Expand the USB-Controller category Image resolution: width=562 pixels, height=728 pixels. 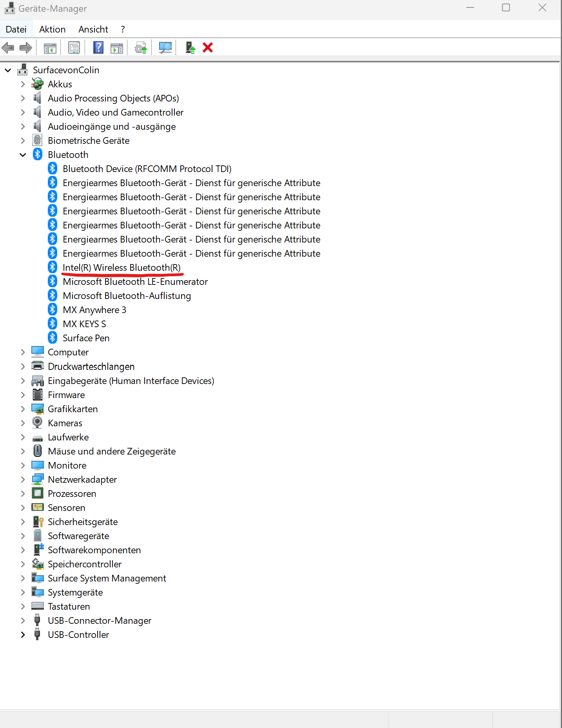pyautogui.click(x=23, y=635)
